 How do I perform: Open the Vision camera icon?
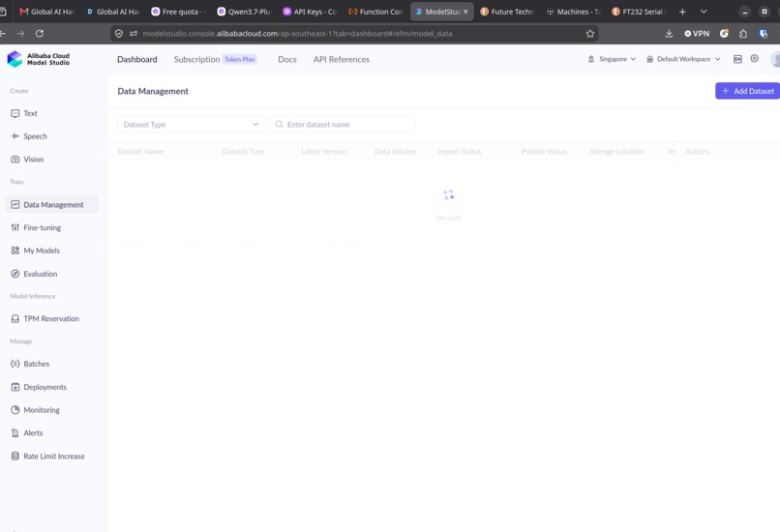15,159
